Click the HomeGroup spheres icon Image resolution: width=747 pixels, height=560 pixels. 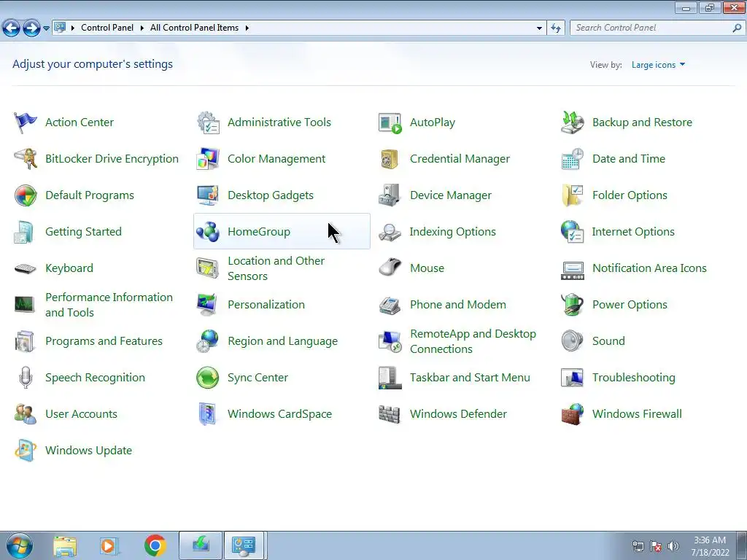coord(208,232)
